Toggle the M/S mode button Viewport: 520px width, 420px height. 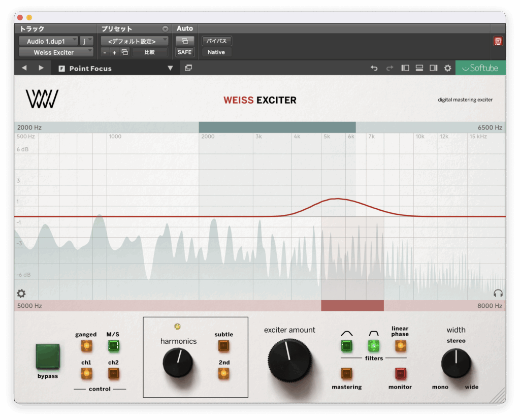[x=113, y=346]
